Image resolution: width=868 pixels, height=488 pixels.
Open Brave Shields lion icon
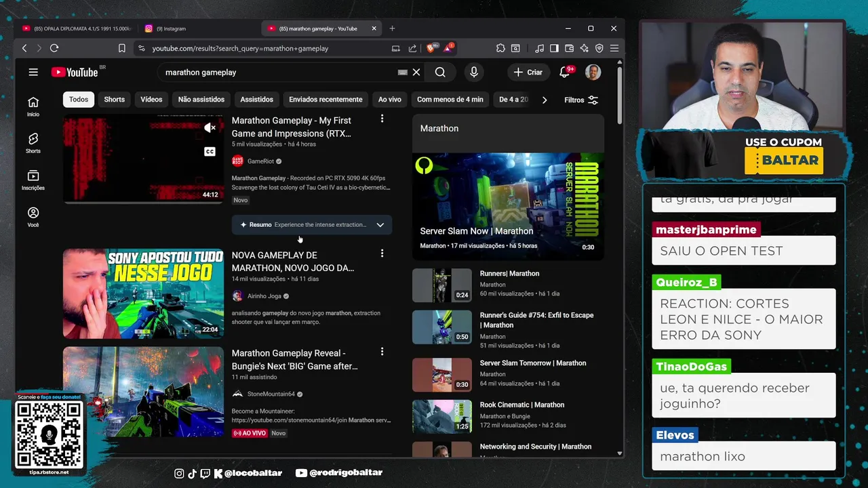pos(431,48)
